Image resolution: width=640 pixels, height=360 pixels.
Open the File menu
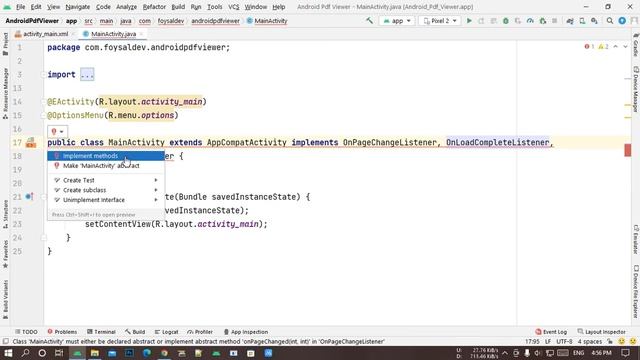click(20, 7)
